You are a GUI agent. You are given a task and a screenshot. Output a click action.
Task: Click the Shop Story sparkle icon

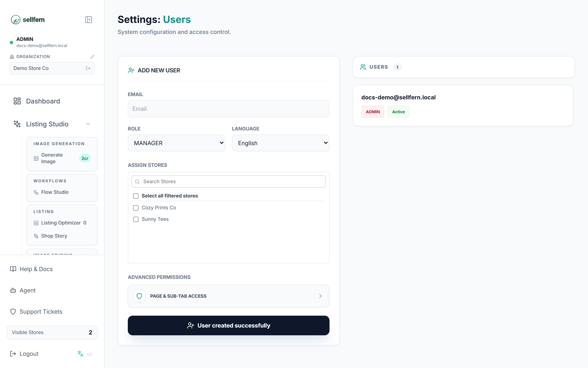pos(36,236)
